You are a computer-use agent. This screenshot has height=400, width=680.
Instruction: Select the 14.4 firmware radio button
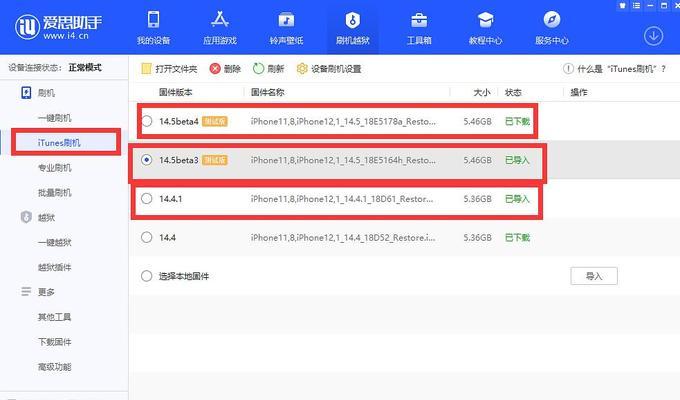coord(147,237)
